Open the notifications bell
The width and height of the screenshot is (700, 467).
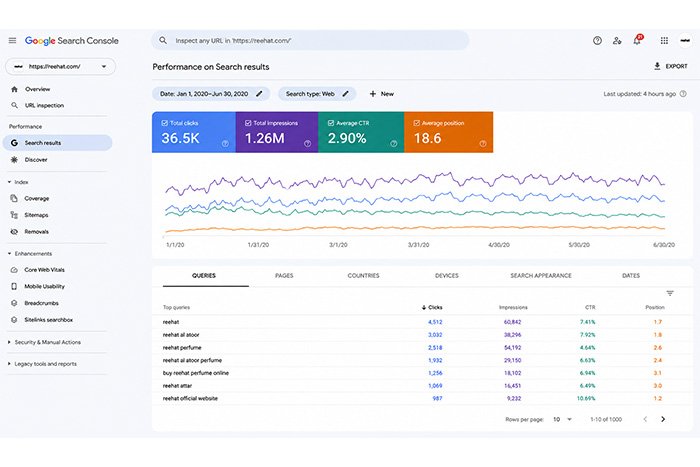point(637,41)
